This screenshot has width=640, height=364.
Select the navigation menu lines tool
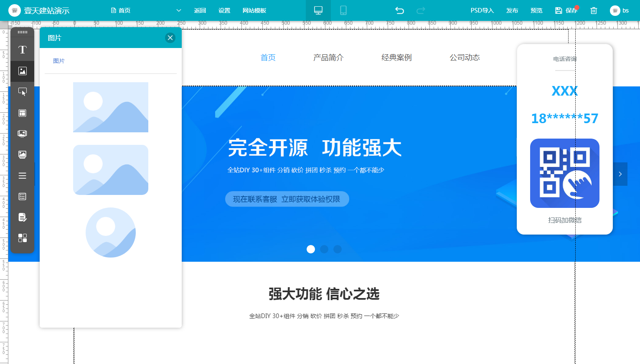click(23, 175)
